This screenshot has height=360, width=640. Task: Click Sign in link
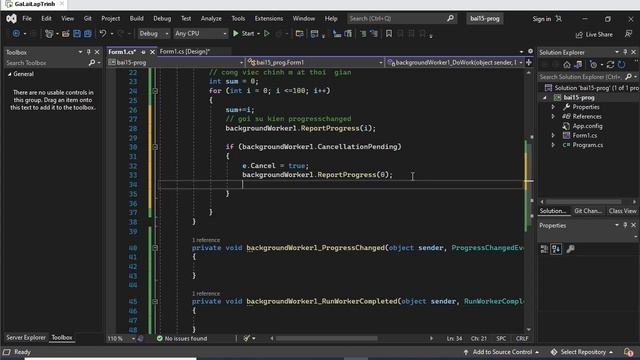(541, 19)
